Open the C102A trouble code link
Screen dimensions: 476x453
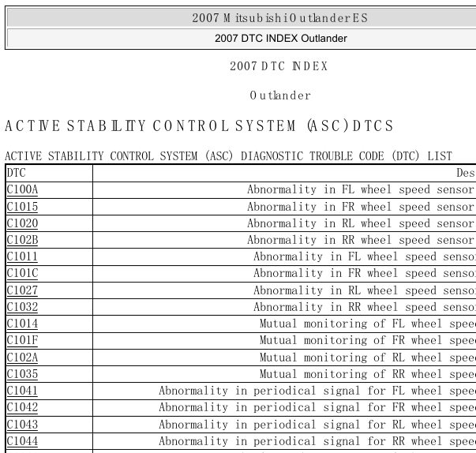22,358
